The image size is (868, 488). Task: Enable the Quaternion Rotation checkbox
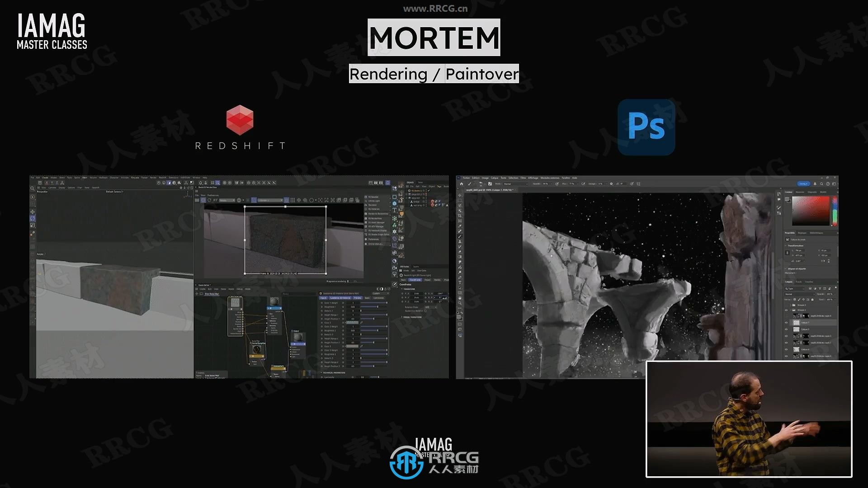coord(425,311)
